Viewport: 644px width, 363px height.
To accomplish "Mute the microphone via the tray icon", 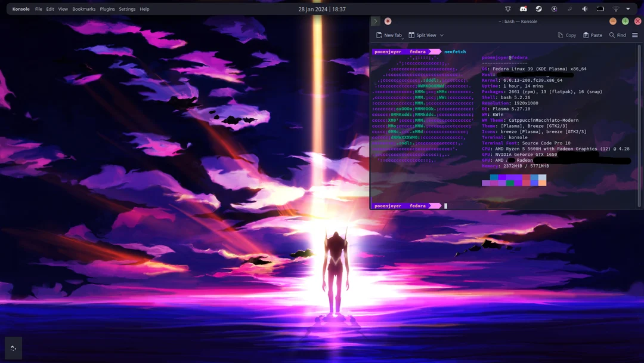I will [x=569, y=9].
